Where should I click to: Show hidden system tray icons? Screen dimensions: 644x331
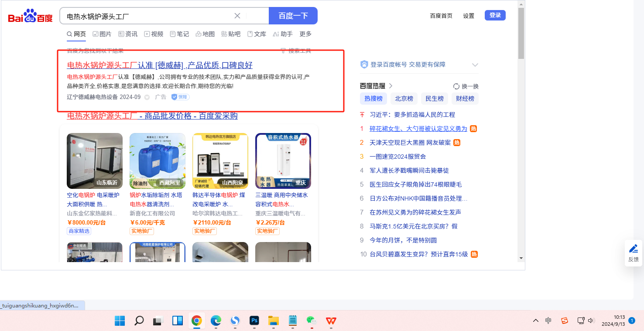536,321
